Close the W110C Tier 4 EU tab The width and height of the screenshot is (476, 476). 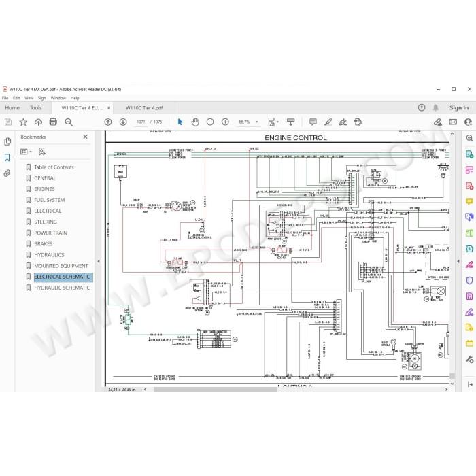tap(109, 107)
